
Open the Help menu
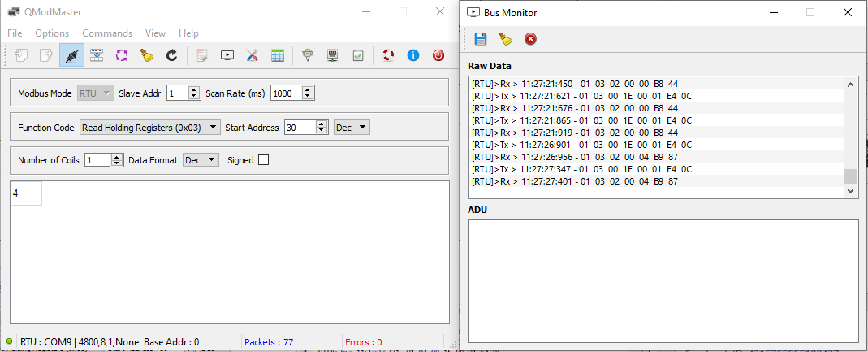click(188, 33)
